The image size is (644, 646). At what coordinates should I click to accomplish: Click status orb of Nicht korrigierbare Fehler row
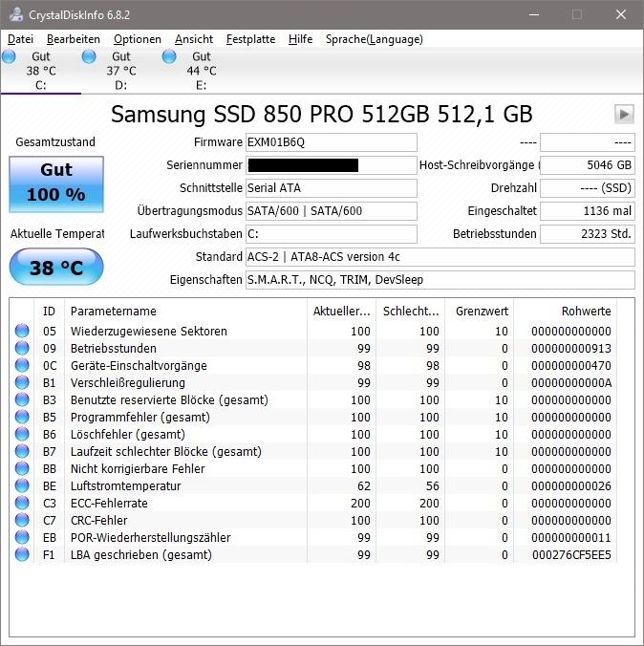point(22,468)
